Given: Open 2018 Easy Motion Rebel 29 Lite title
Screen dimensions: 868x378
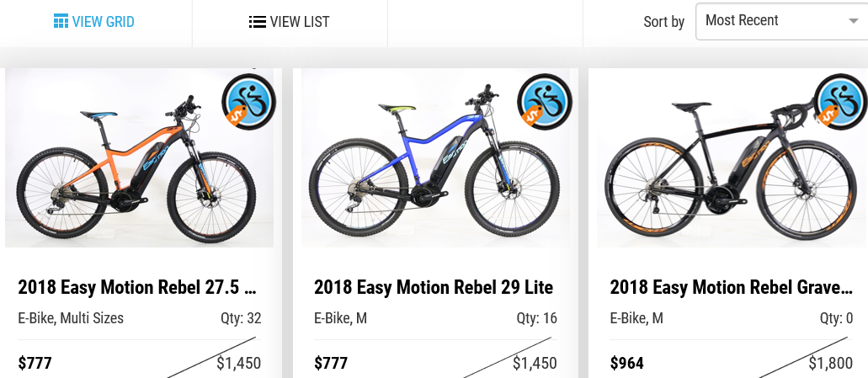Looking at the screenshot, I should click(434, 287).
